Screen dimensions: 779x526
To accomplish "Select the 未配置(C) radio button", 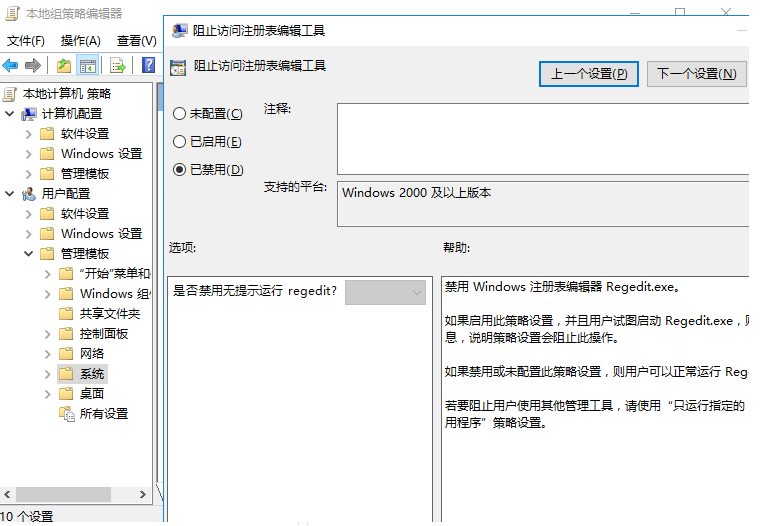I will (180, 114).
